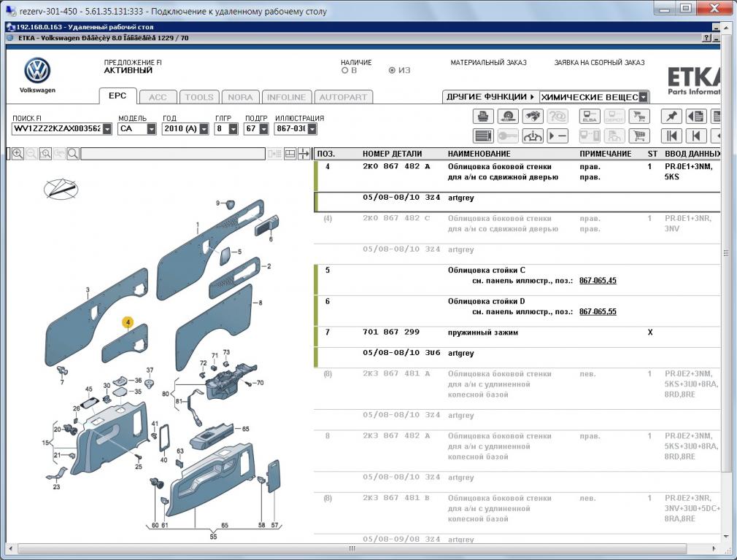Click ЗАЯВКА НА СБОРНЫЙ ЗАКАЗ header link
Viewport: 737px width, 560px height.
tap(599, 63)
